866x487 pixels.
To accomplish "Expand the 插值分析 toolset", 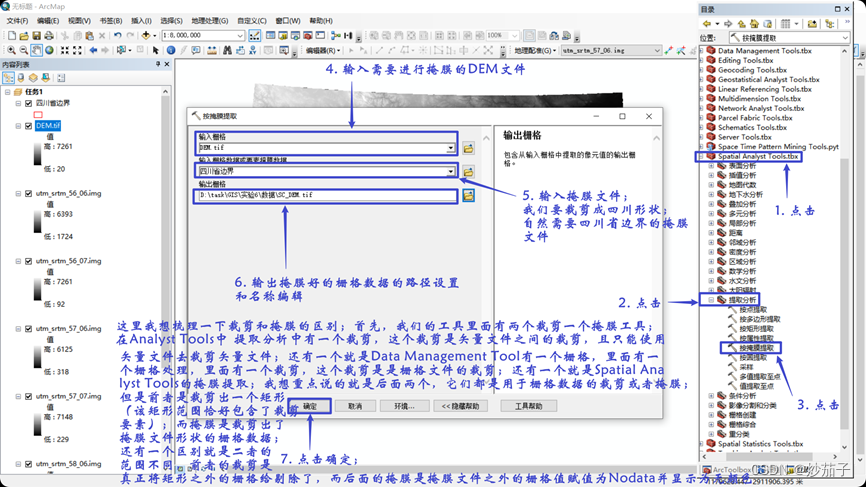I will (711, 175).
